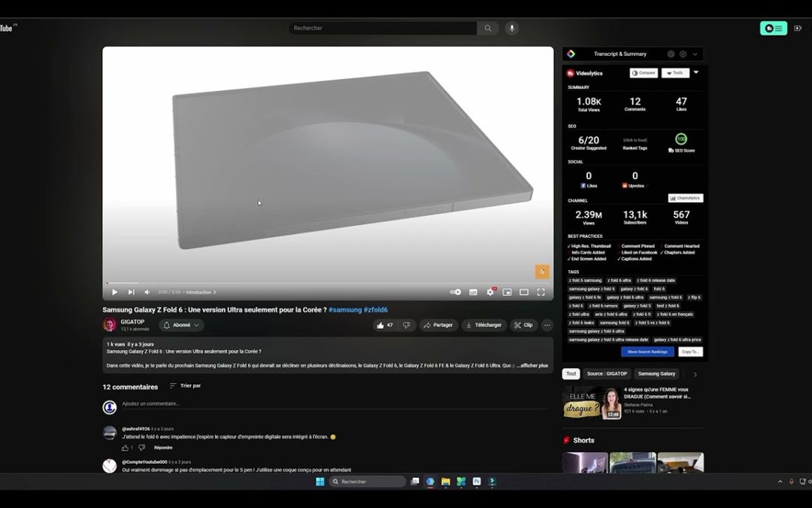
Task: Open '4 signes qu'une FEMME' video title
Action: point(657,393)
